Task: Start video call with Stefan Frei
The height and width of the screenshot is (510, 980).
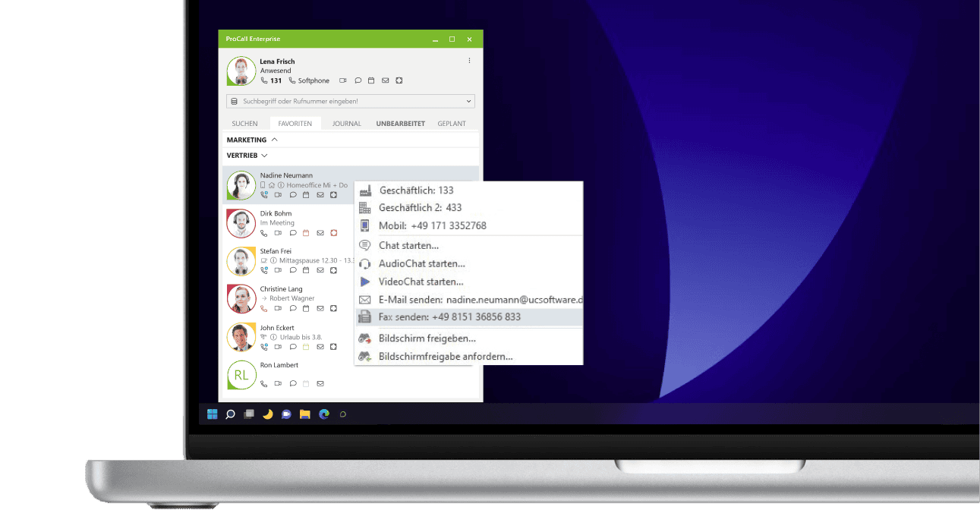Action: (279, 270)
